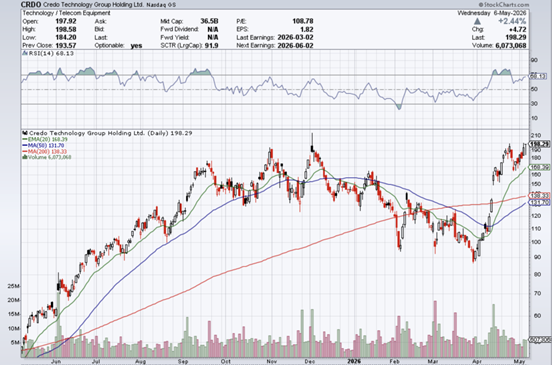Click the CRDO ticker symbol

pyautogui.click(x=31, y=5)
